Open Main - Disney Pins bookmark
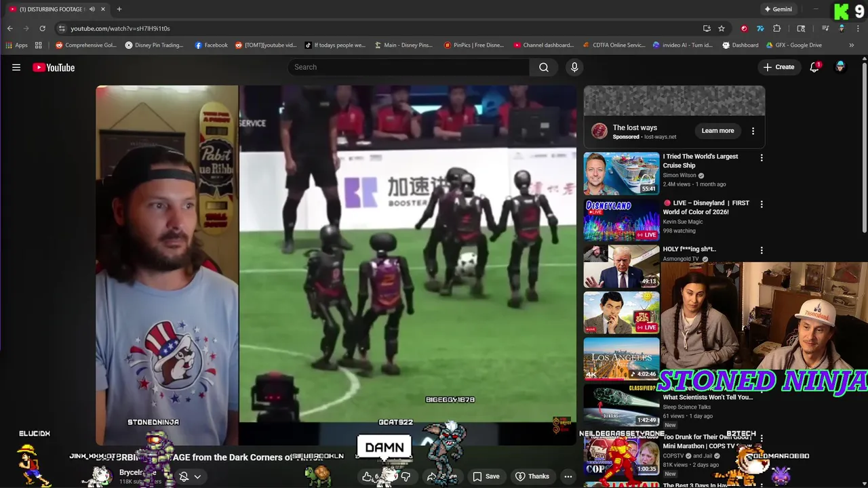Screen dimensions: 868x488 pyautogui.click(x=403, y=45)
